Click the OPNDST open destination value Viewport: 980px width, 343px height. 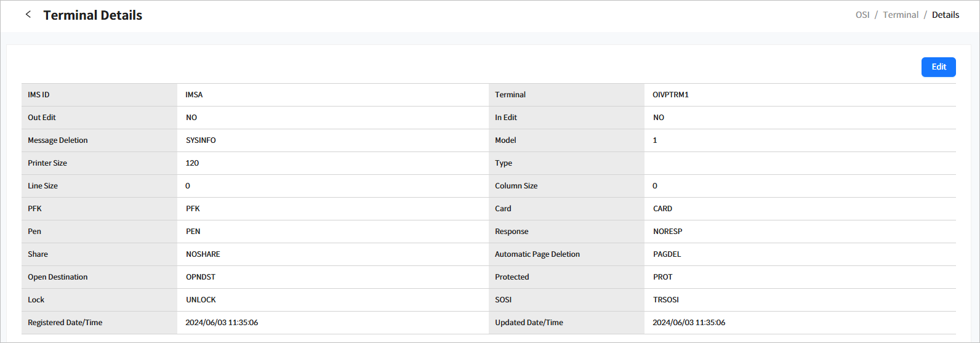[201, 277]
